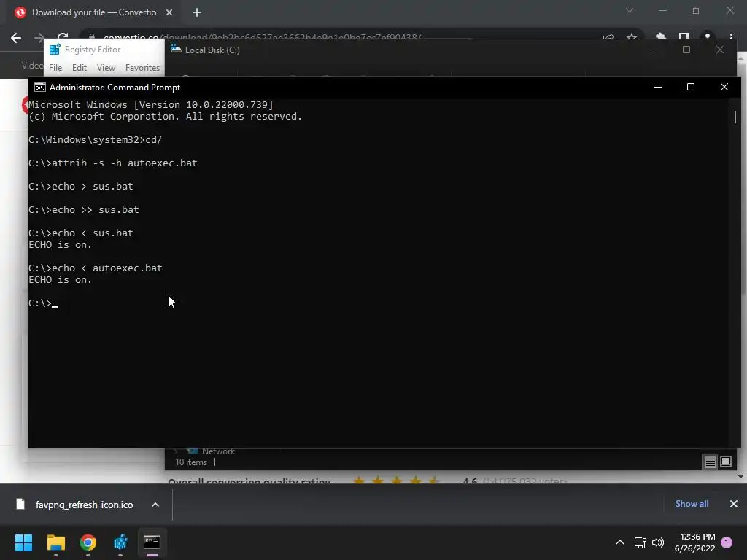Click the Chrome side panel icon

point(684,36)
